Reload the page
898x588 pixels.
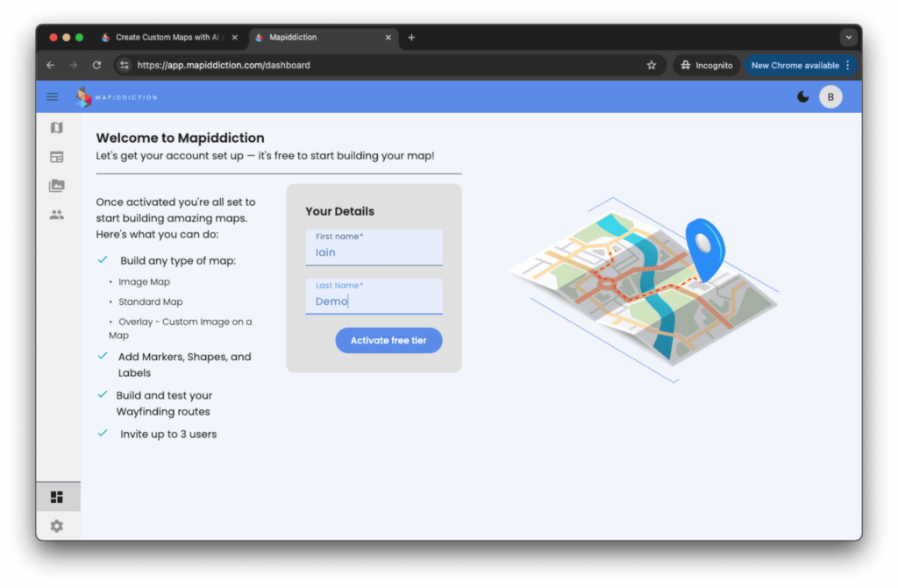click(x=96, y=66)
